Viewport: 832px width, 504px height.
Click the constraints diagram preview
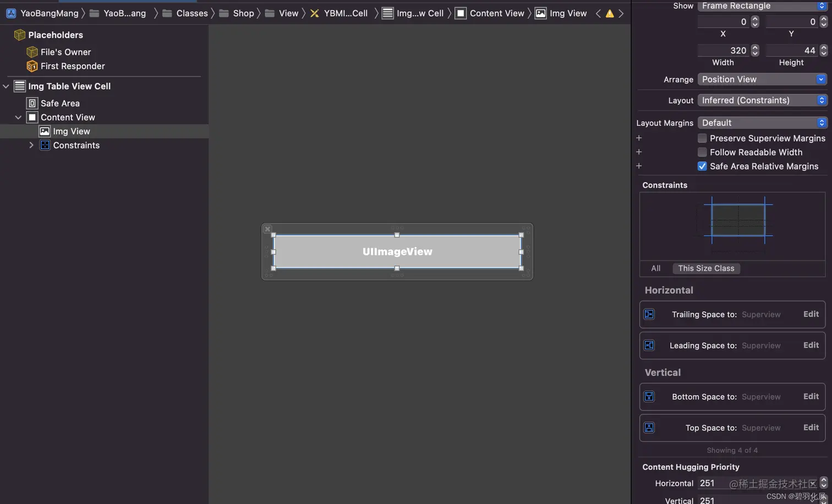(x=738, y=220)
